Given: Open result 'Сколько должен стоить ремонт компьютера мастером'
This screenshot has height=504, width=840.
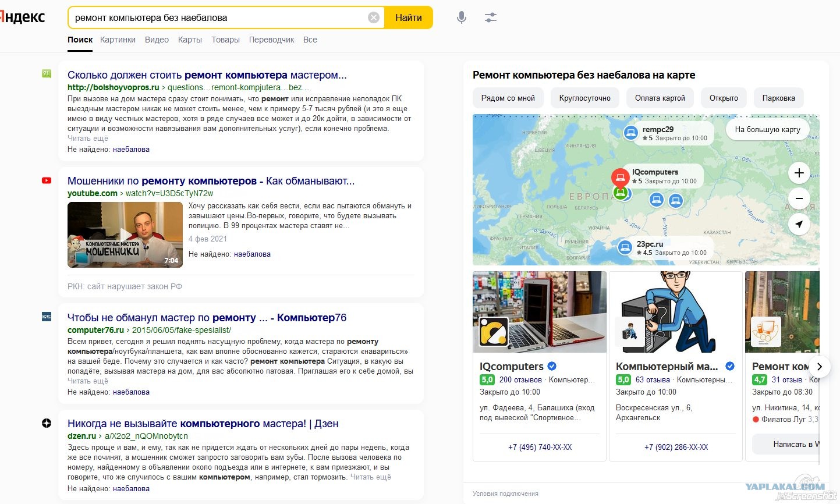Looking at the screenshot, I should click(x=207, y=74).
